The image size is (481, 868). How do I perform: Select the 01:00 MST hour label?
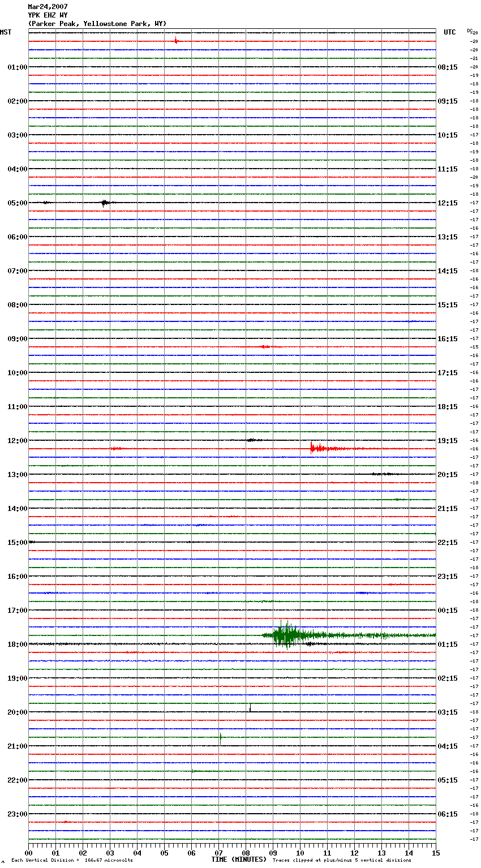18,67
